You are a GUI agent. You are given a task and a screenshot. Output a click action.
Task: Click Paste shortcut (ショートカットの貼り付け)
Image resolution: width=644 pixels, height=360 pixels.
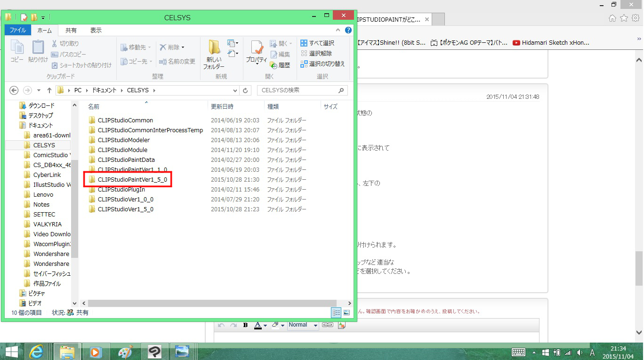(81, 65)
